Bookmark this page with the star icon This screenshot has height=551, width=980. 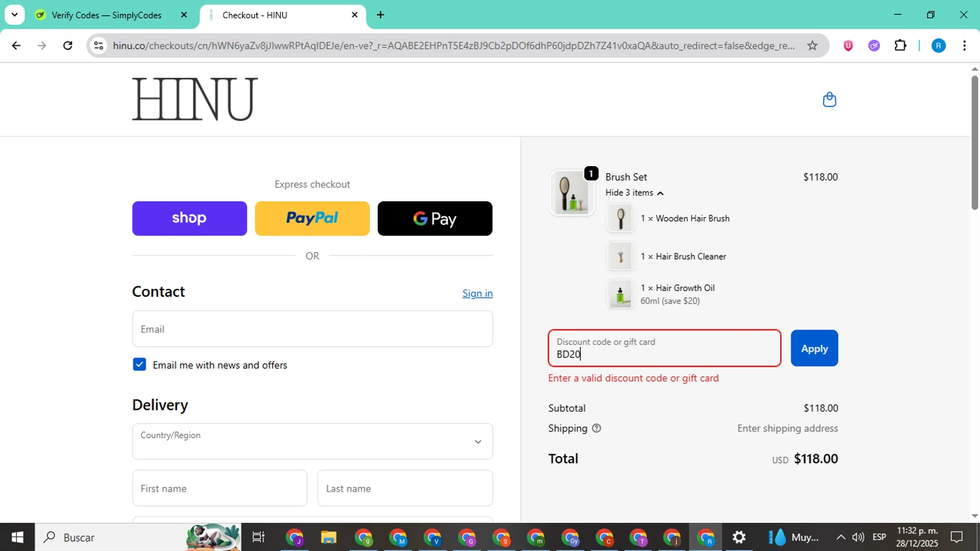tap(812, 46)
